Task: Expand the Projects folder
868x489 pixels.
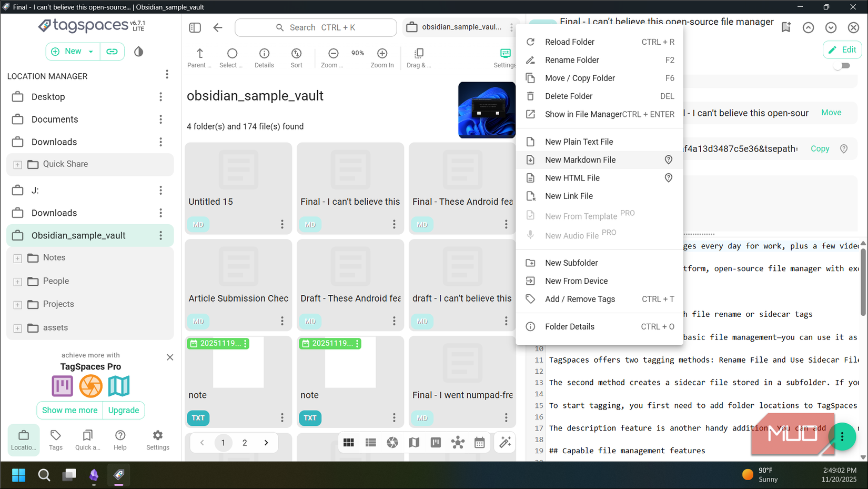Action: pos(17,304)
